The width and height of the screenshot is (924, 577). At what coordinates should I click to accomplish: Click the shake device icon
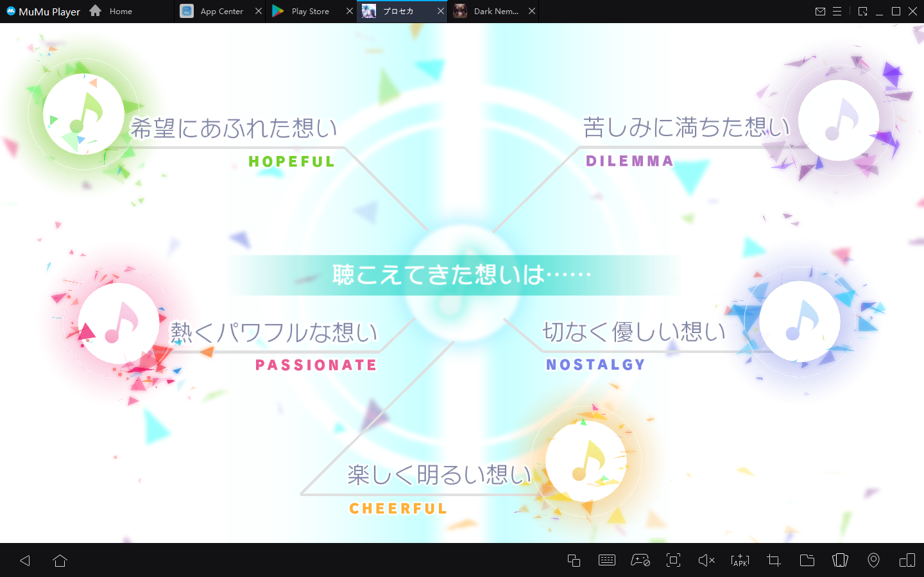(840, 560)
